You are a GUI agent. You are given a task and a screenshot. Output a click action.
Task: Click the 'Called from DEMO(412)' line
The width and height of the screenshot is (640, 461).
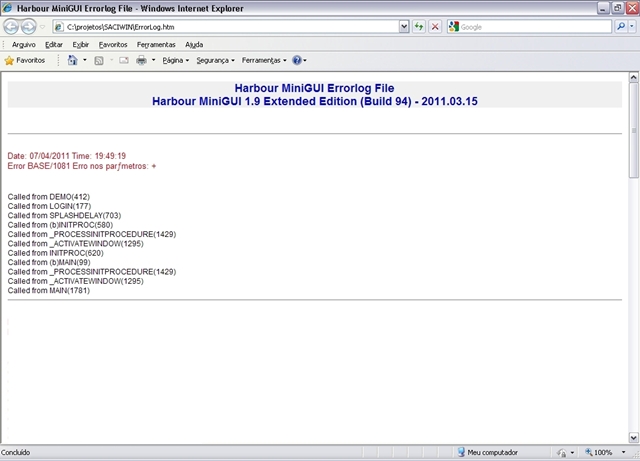click(49, 197)
